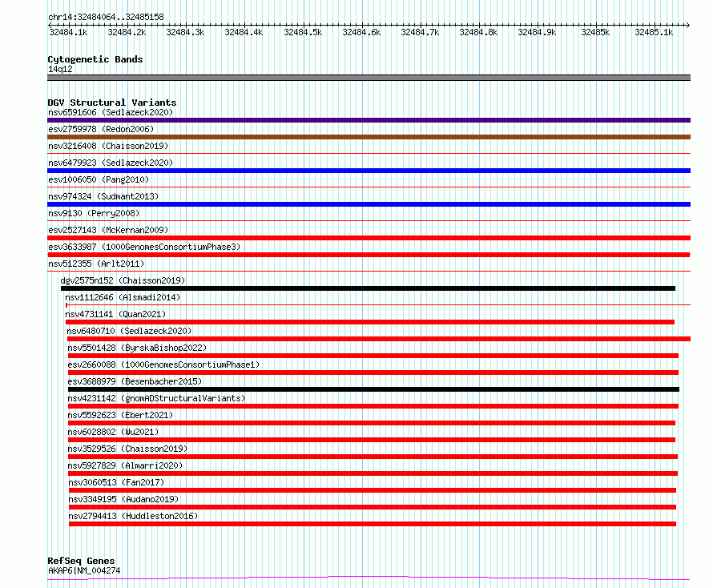The image size is (713, 588).
Task: Click the 14q12 cytogenetic band bar
Action: point(369,78)
